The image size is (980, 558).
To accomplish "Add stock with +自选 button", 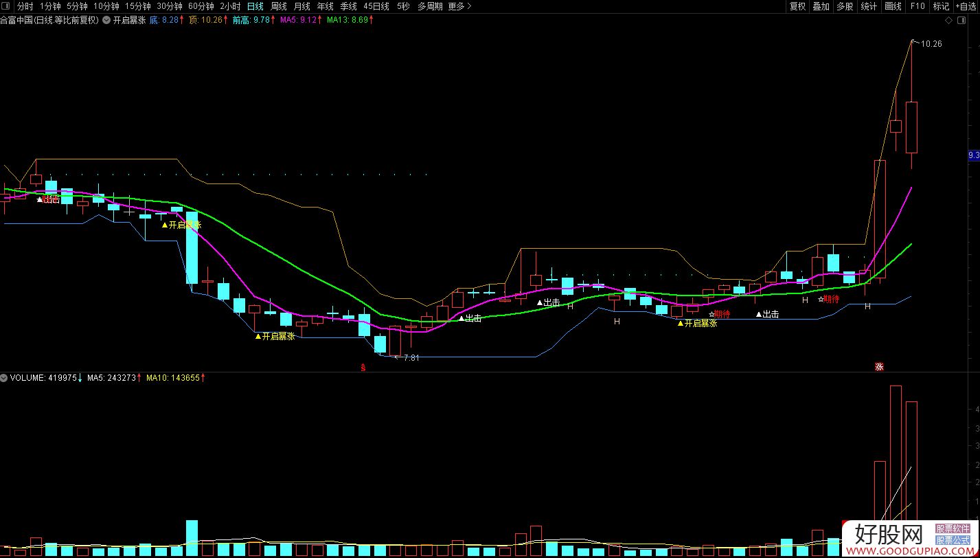I will [966, 6].
